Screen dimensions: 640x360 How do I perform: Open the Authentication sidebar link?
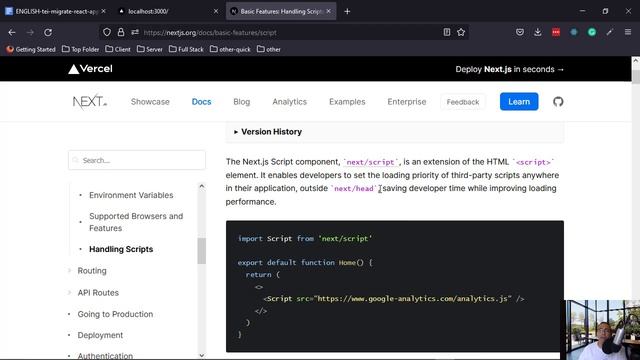pyautogui.click(x=105, y=356)
